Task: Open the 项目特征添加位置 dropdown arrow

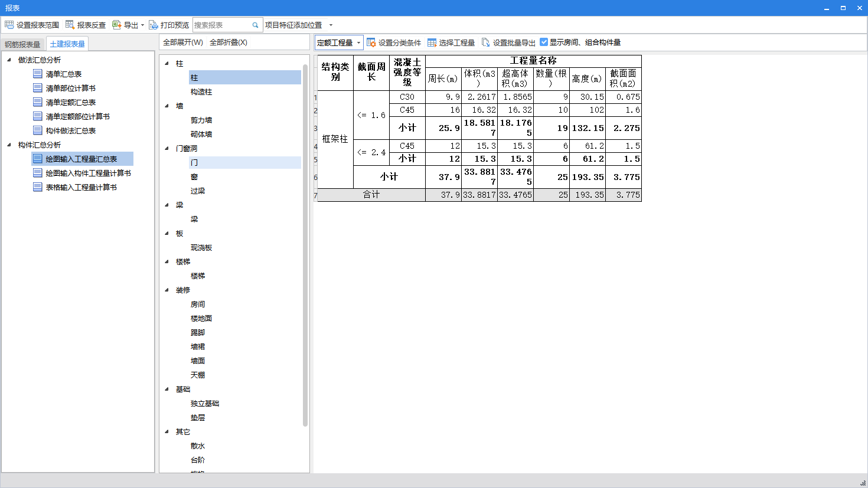Action: pyautogui.click(x=331, y=25)
